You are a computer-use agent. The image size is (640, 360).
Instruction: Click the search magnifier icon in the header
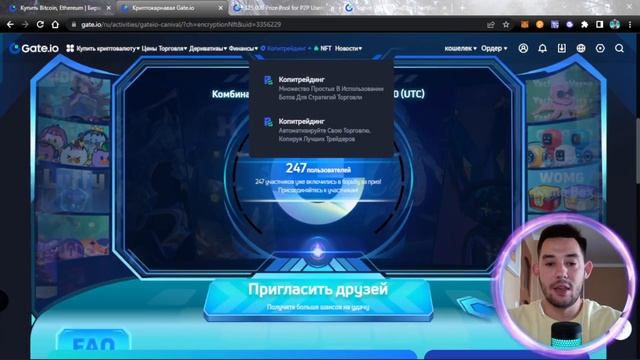(x=619, y=48)
